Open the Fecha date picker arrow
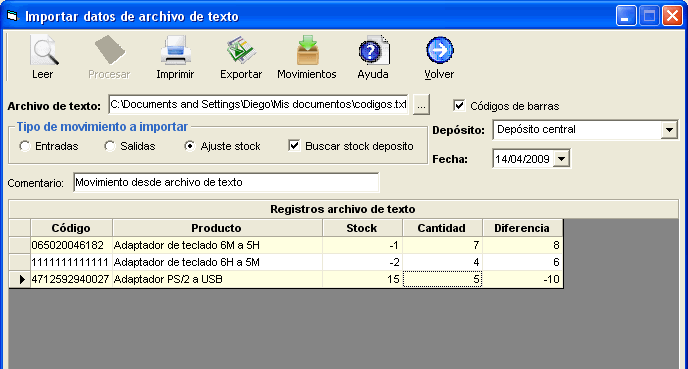Viewport: 688px width, 369px height. [561, 159]
